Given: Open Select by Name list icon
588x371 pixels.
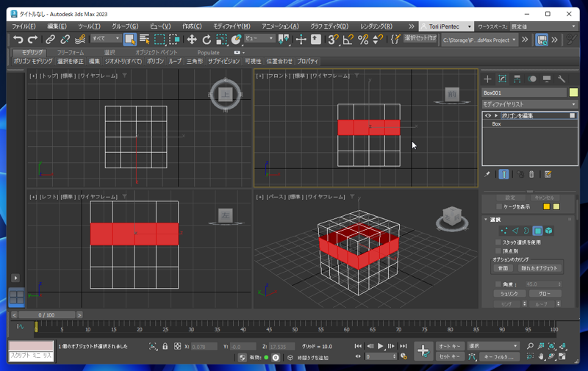Looking at the screenshot, I should click(x=144, y=40).
